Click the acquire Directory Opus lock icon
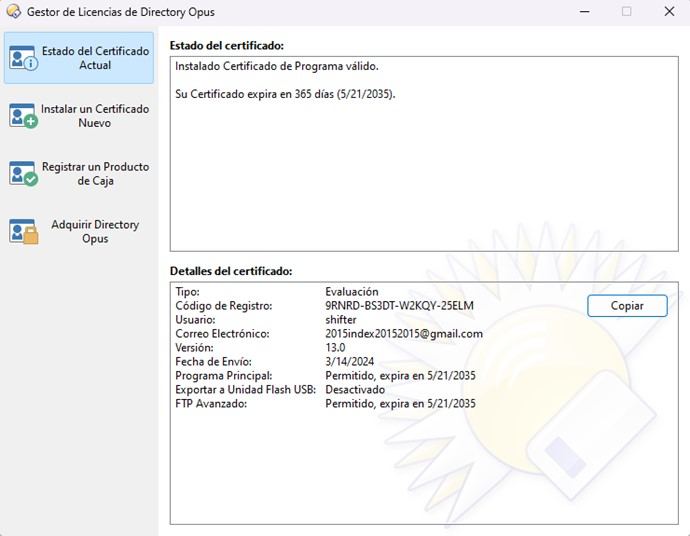 [23, 231]
